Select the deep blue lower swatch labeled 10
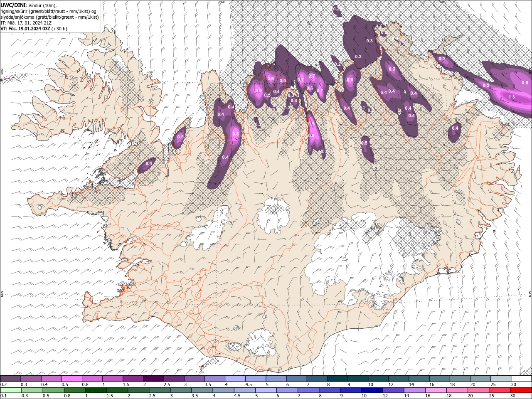The width and height of the screenshot is (532, 399). (372, 390)
